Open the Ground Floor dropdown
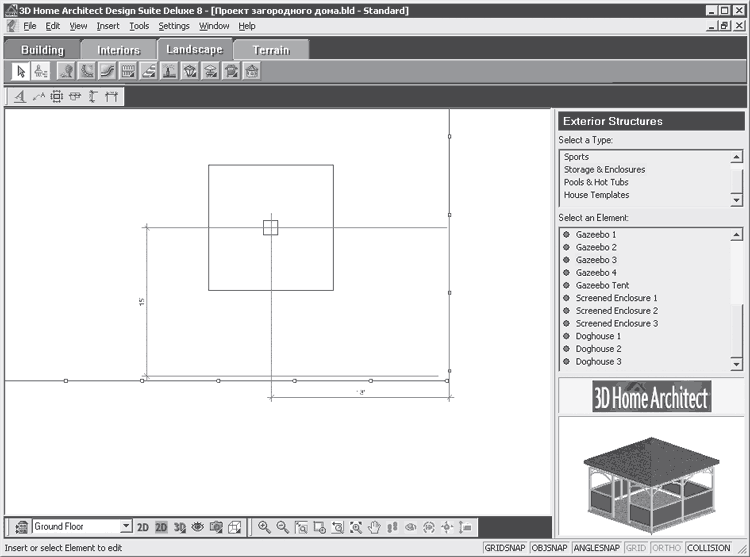Screen dimensions: 750x557 click(125, 526)
